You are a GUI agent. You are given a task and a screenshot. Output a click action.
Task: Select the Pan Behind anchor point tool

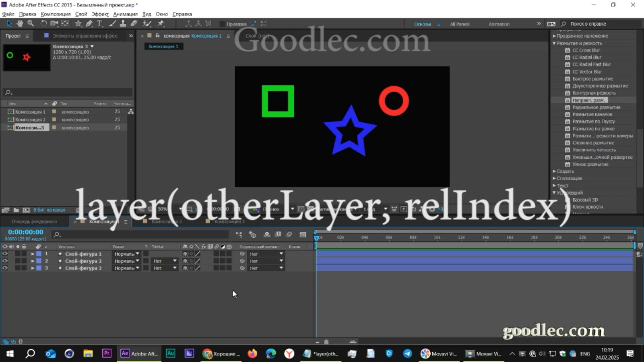click(x=65, y=23)
